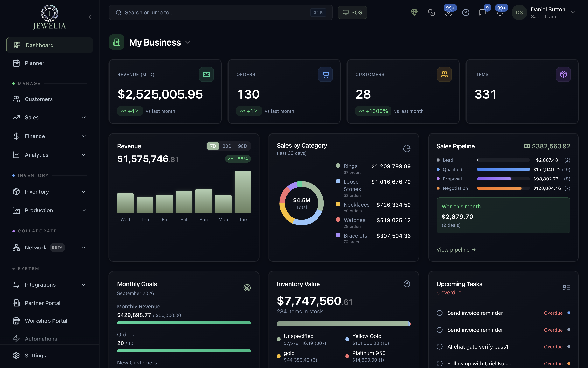Image resolution: width=588 pixels, height=368 pixels.
Task: Click the task list icon in Upcoming Tasks
Action: pyautogui.click(x=566, y=288)
